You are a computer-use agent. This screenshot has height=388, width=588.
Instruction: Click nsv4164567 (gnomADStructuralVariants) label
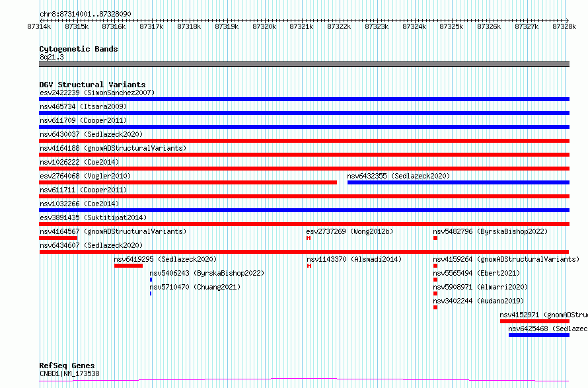tap(113, 231)
